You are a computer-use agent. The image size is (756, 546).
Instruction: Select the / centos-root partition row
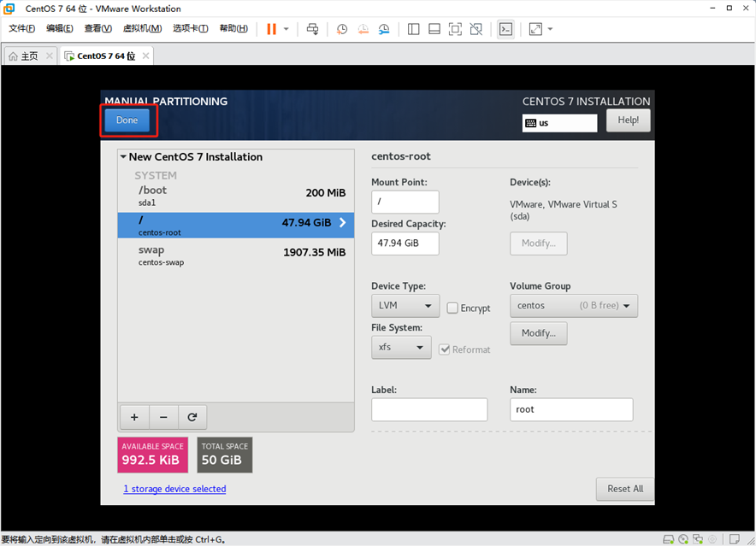point(236,225)
